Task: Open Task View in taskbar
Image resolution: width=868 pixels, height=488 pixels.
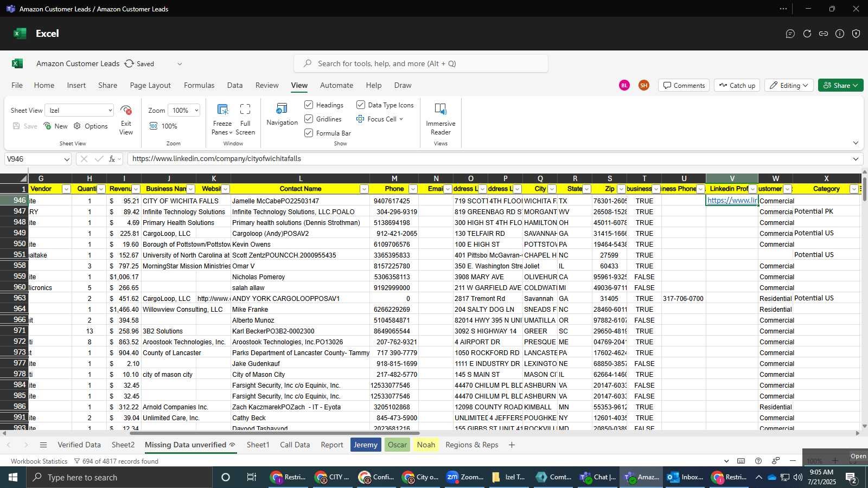Action: pyautogui.click(x=251, y=477)
